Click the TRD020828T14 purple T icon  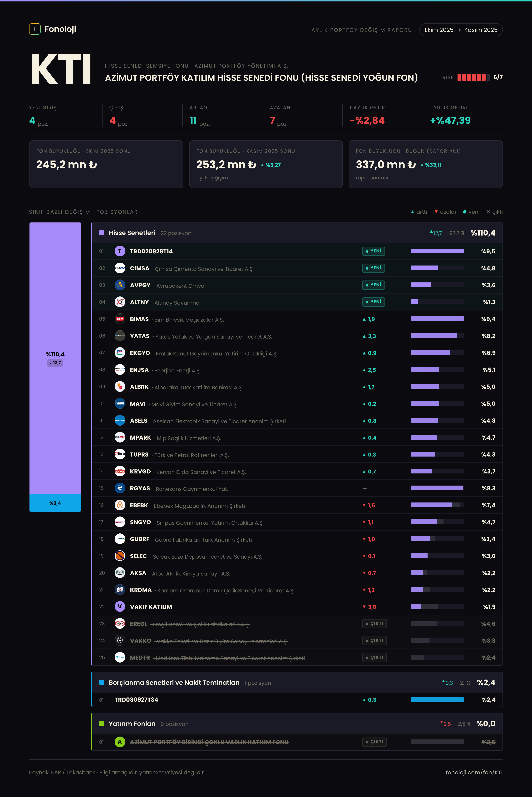click(120, 251)
